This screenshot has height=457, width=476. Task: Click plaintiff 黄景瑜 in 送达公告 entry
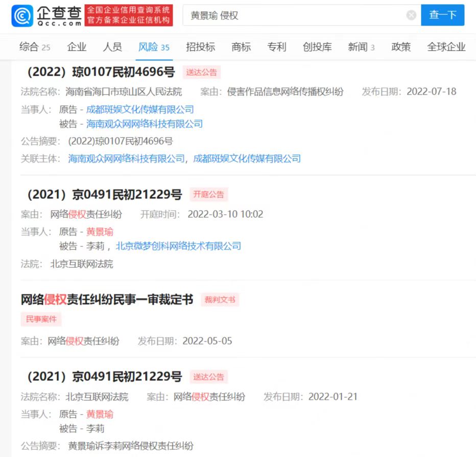(x=100, y=414)
